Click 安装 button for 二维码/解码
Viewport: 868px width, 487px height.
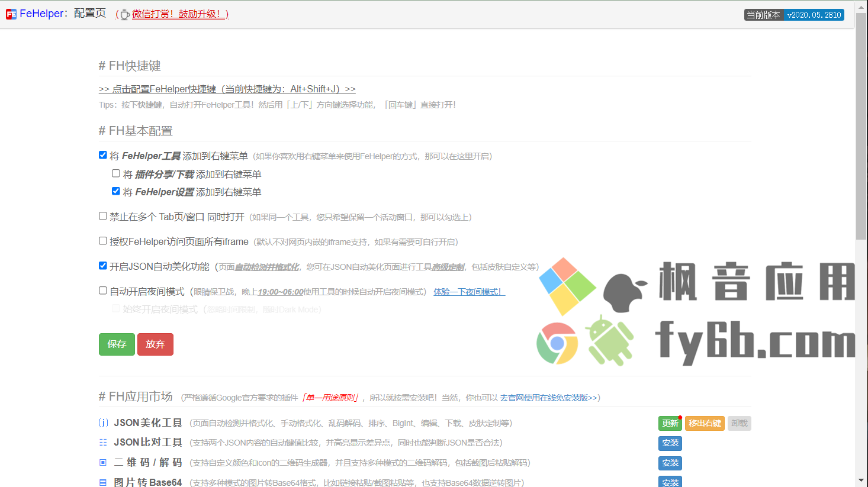[670, 463]
